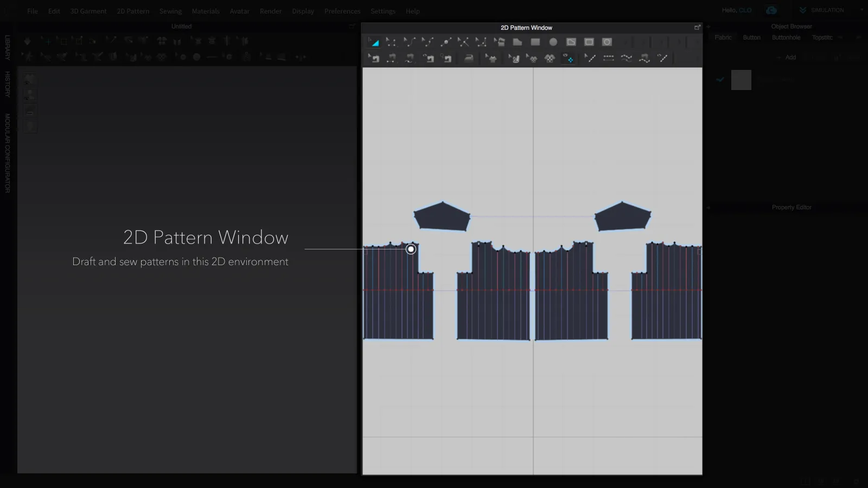
Task: Select the Edit Texture shirt tool
Action: [x=491, y=58]
